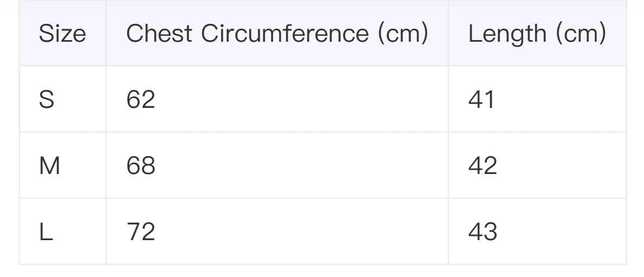Click divider between Size and Chest Circumference headers
Screen dimensions: 644x277
tap(106, 34)
